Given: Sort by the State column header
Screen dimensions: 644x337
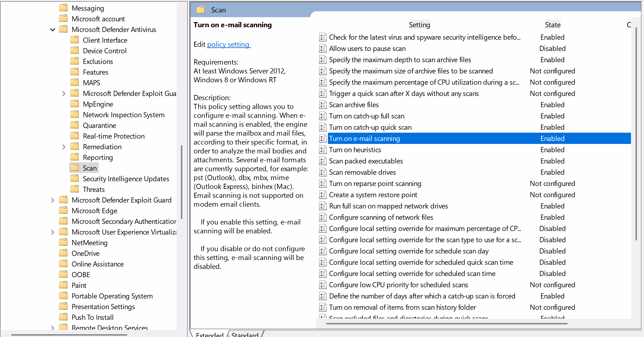Looking at the screenshot, I should (x=552, y=25).
